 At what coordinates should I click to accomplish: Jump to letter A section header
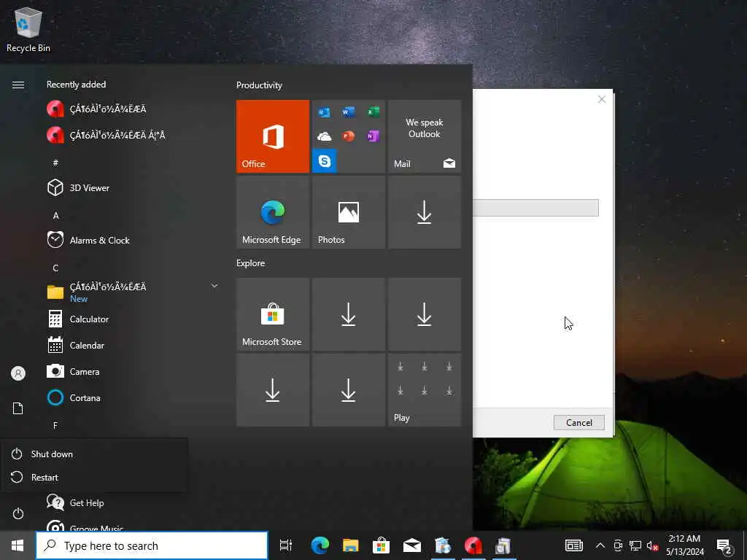55,216
